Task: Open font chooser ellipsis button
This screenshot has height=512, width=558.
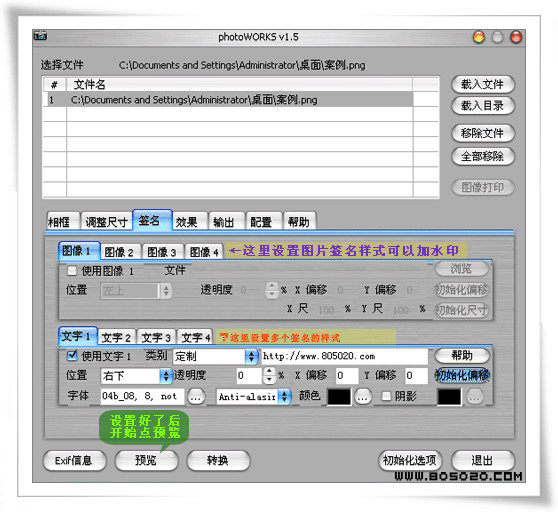Action: click(x=196, y=396)
